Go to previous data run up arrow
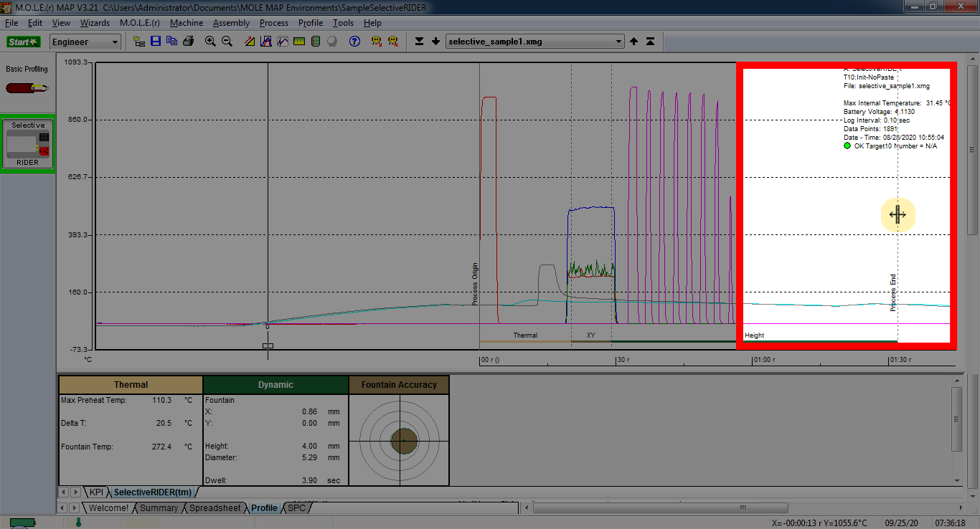This screenshot has width=980, height=529. point(634,42)
